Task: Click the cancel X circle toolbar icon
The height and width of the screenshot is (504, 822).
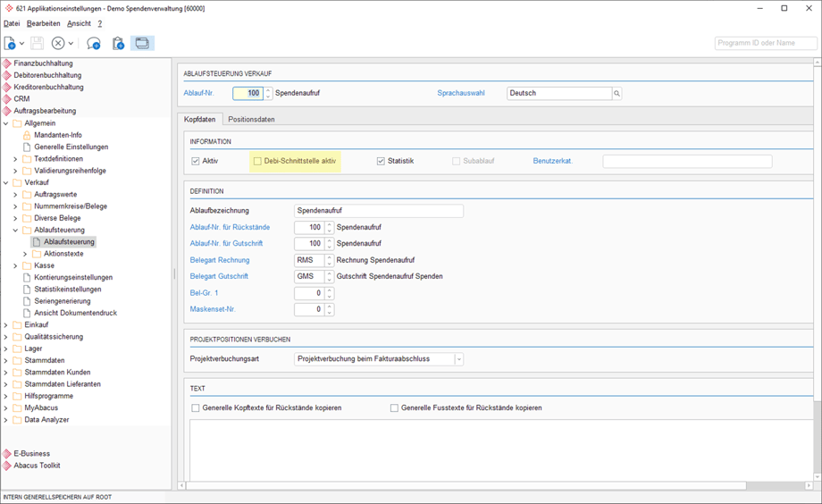Action: pos(58,43)
